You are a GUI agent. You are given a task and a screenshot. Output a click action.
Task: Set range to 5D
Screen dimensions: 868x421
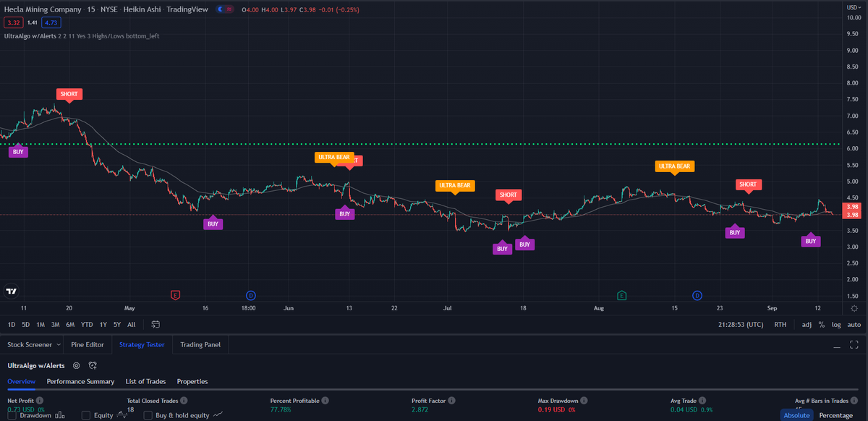click(x=26, y=325)
